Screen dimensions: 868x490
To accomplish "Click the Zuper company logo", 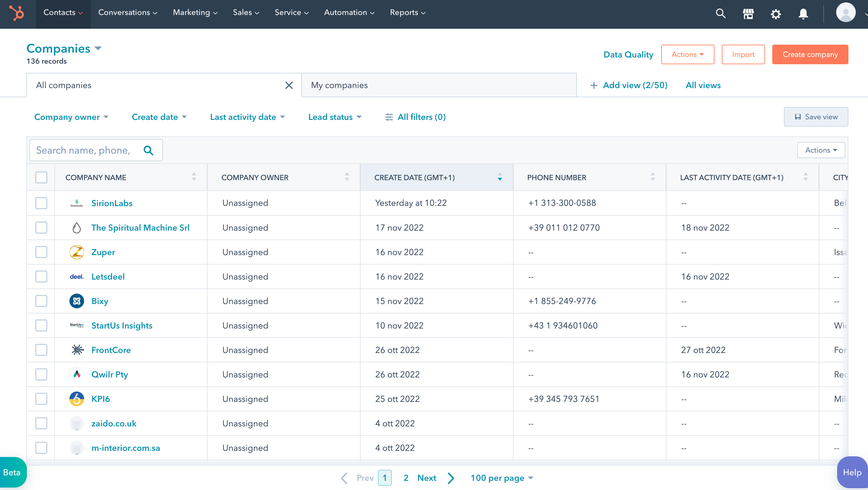I will [76, 252].
